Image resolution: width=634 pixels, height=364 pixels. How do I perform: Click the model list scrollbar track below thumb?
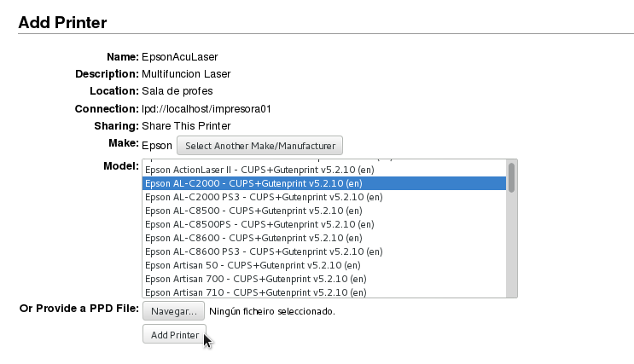pos(511,246)
